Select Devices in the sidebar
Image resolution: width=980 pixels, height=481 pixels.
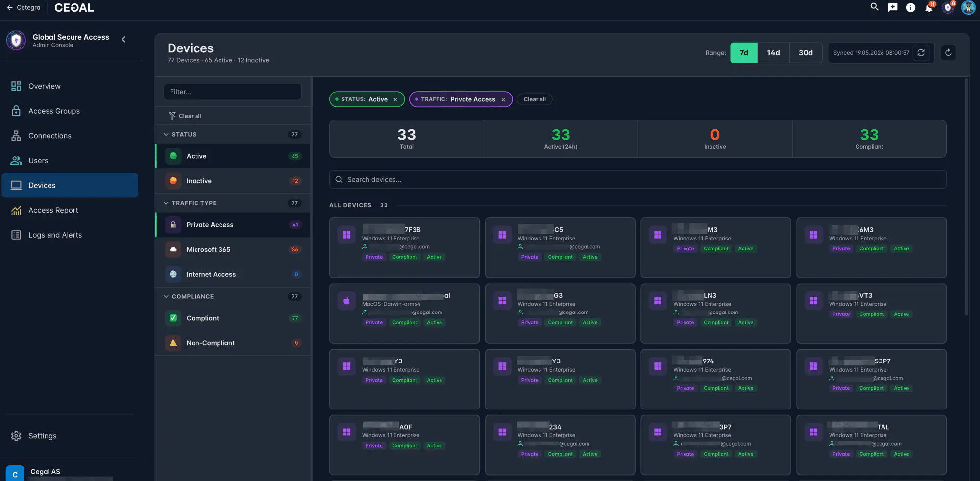pyautogui.click(x=70, y=185)
